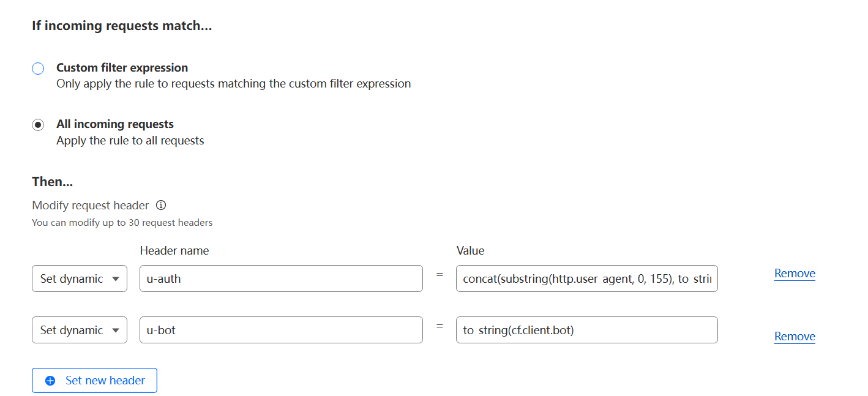Click the 'Custom filter expression' label text
This screenshot has height=396, width=868.
tap(122, 68)
